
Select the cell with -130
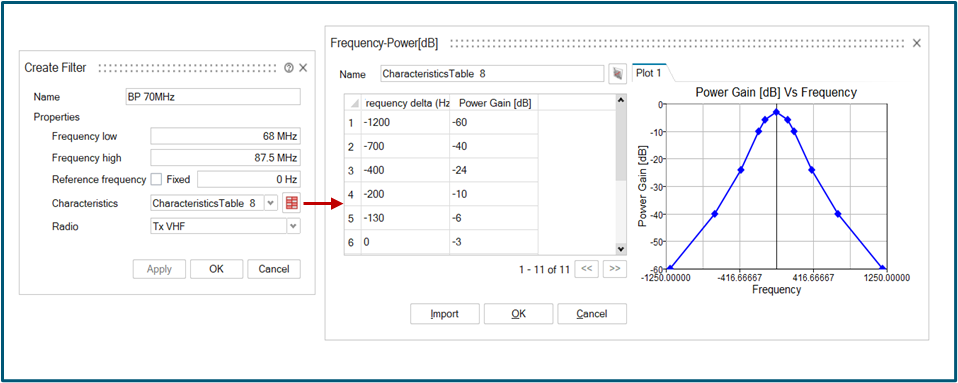pos(406,218)
